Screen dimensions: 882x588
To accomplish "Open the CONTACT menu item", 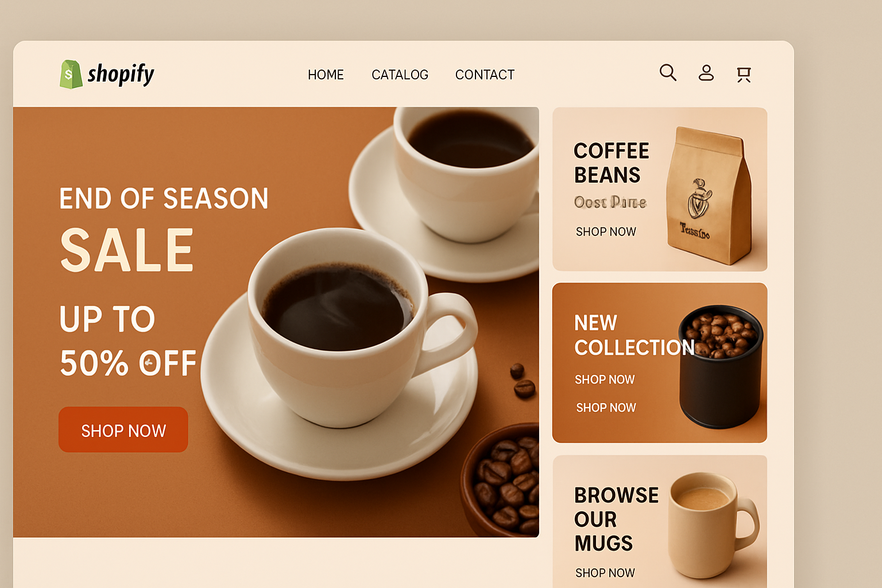I will tap(485, 75).
